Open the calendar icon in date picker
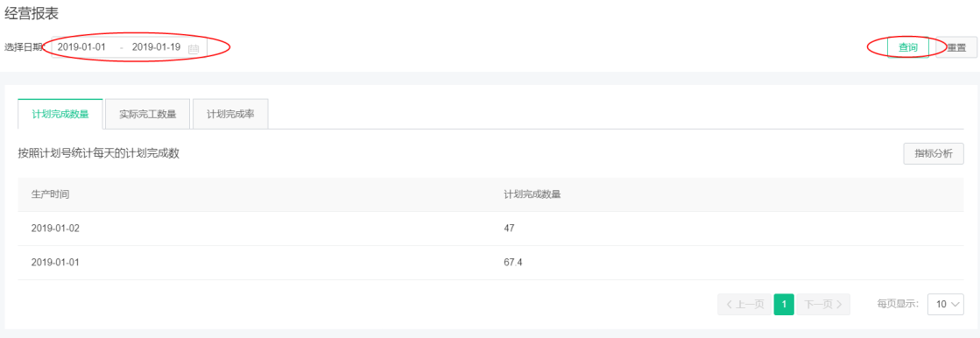 click(194, 48)
